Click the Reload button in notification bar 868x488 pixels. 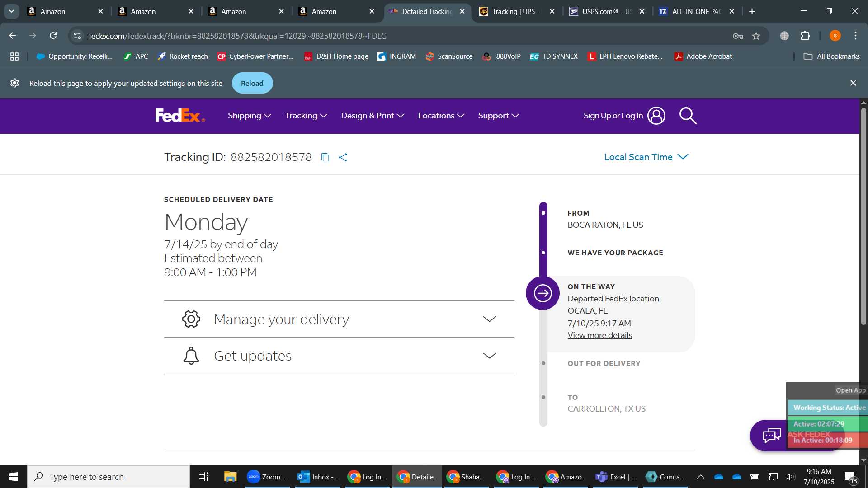(x=252, y=83)
